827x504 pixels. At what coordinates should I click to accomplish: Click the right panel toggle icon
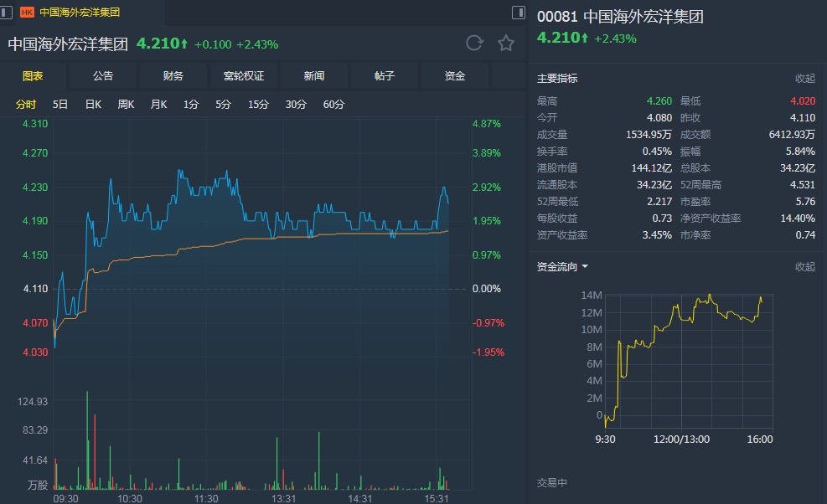[x=517, y=12]
